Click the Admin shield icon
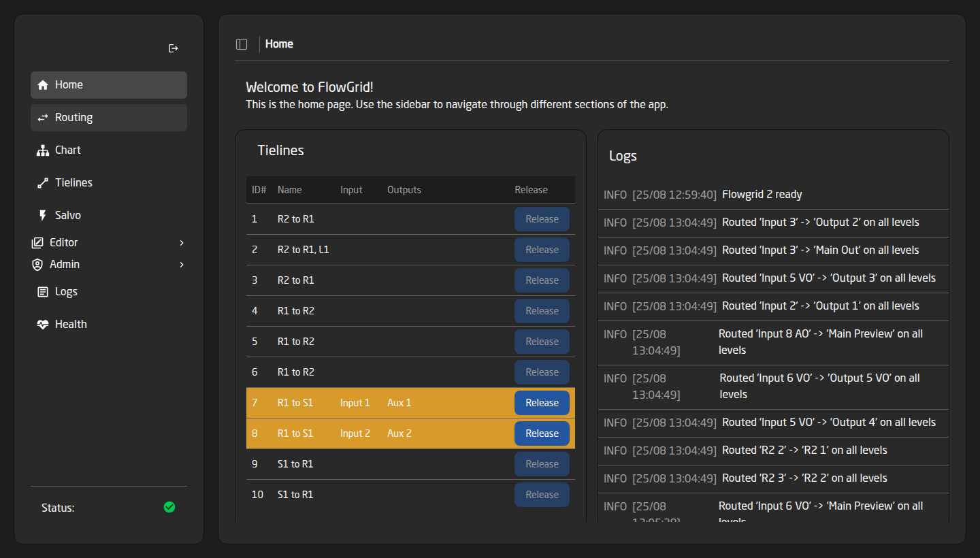 point(37,265)
